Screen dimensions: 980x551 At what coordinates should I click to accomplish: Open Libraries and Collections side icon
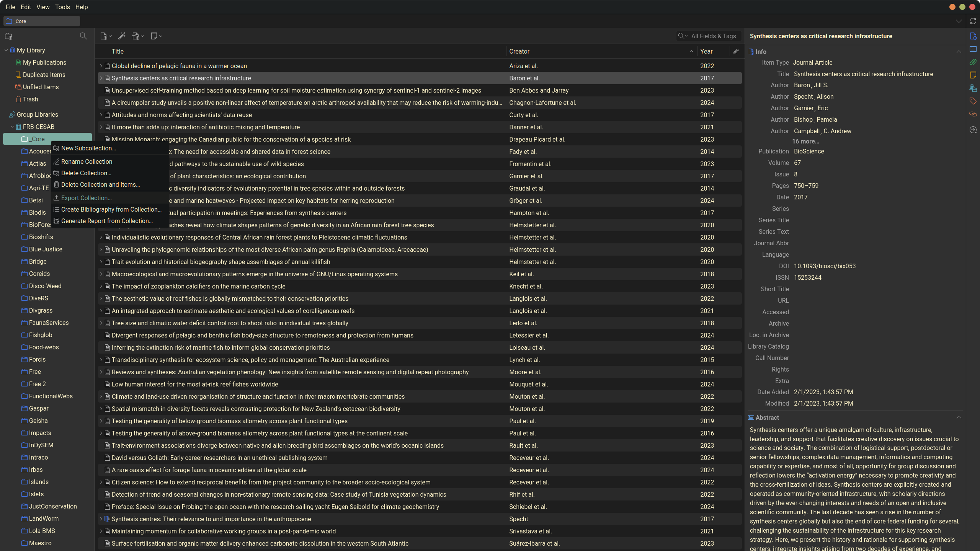[973, 88]
